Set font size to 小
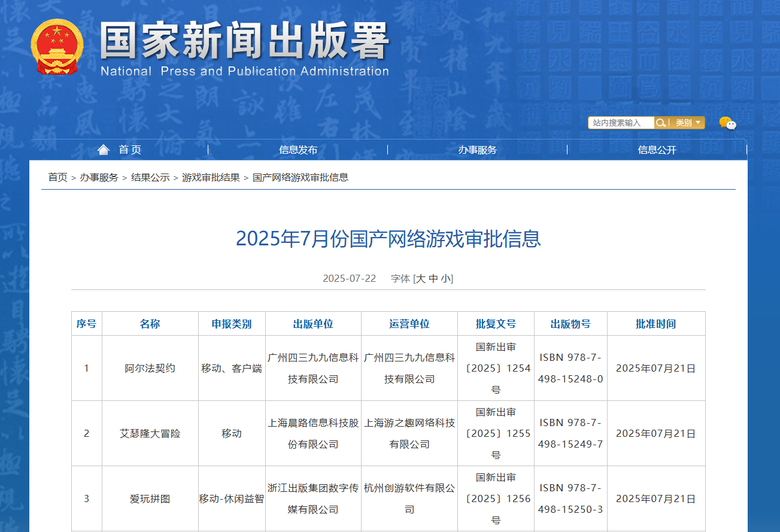 [446, 278]
